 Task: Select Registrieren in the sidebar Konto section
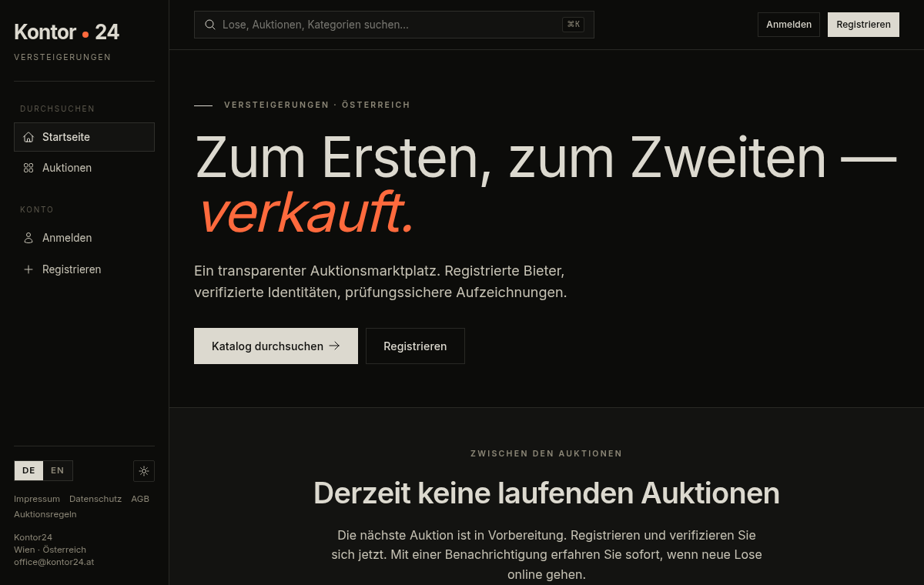(84, 269)
